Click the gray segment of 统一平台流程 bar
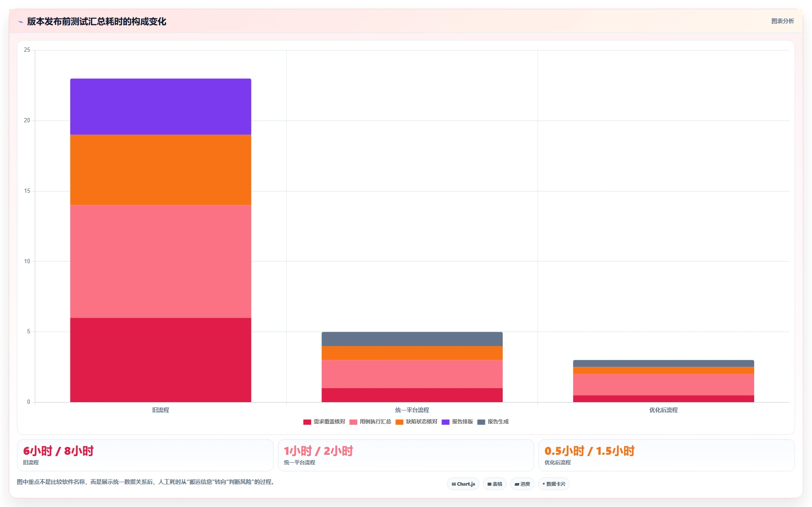 pyautogui.click(x=412, y=339)
